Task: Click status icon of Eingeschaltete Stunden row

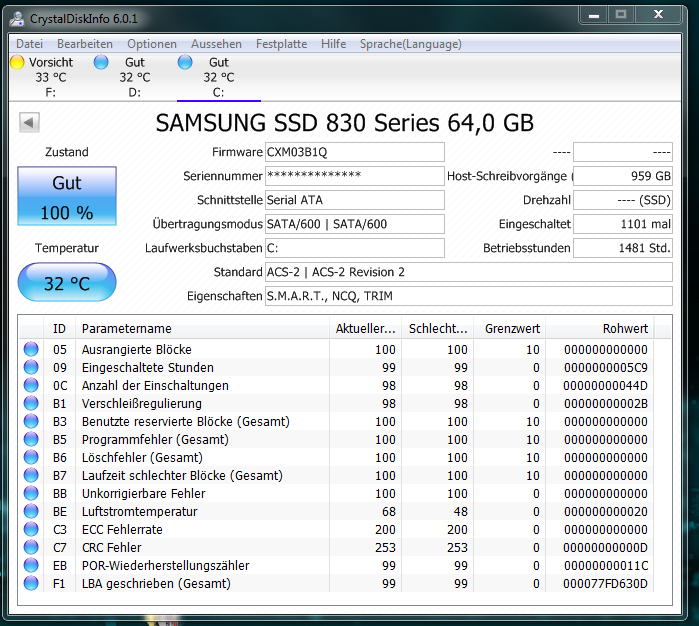Action: [x=31, y=367]
